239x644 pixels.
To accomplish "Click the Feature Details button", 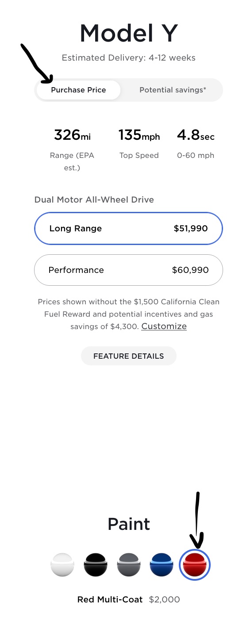I will (128, 356).
